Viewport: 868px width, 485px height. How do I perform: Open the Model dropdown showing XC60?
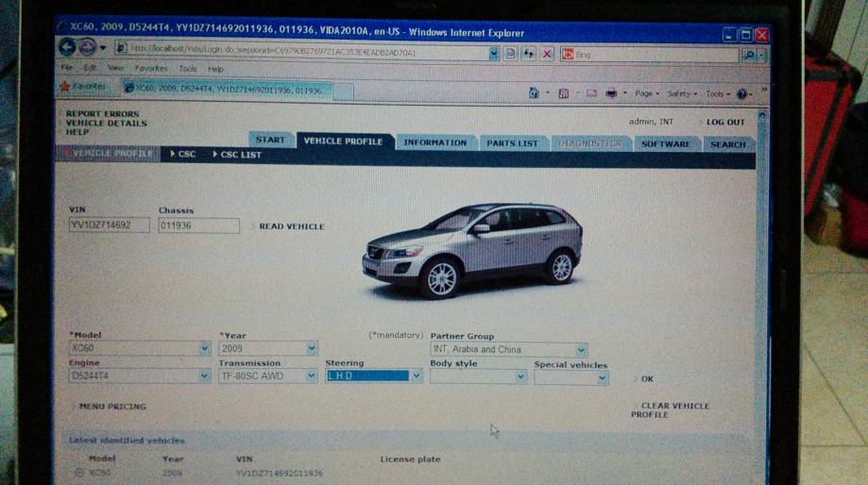tap(204, 348)
